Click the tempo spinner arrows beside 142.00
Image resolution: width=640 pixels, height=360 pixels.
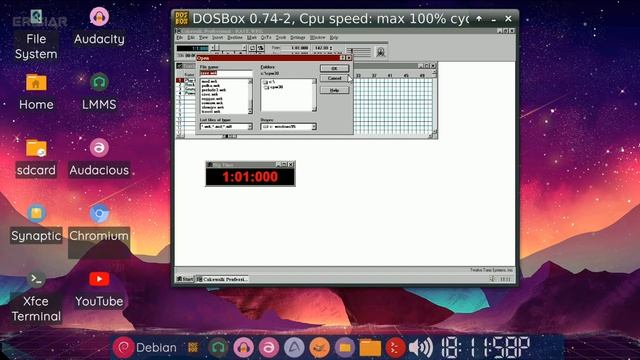pyautogui.click(x=331, y=48)
